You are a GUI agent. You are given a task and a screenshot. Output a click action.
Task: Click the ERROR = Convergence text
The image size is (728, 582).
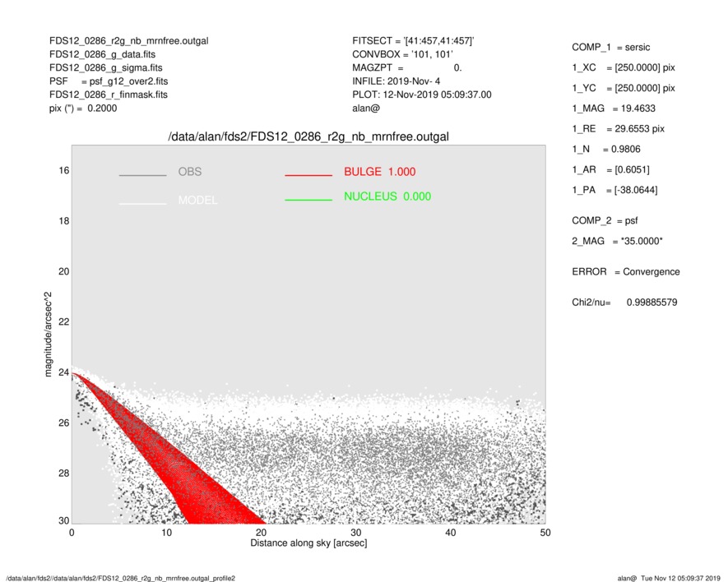point(625,272)
